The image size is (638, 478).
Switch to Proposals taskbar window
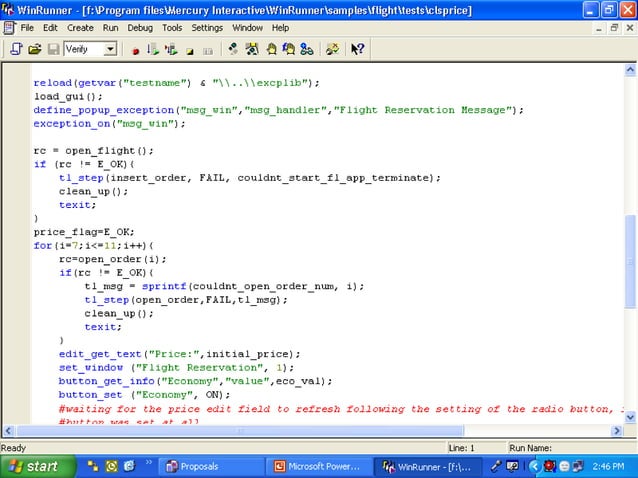pos(211,467)
